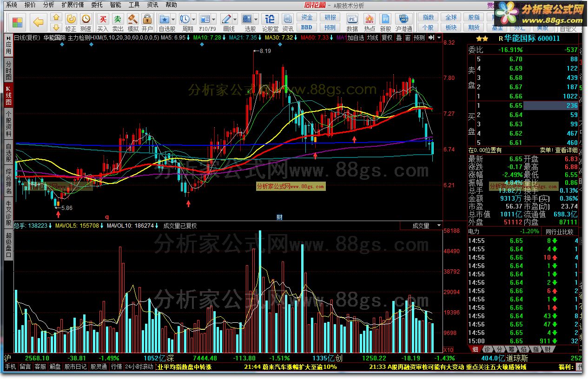Expand the 周期 period dropdown arrow

pyautogui.click(x=193, y=20)
